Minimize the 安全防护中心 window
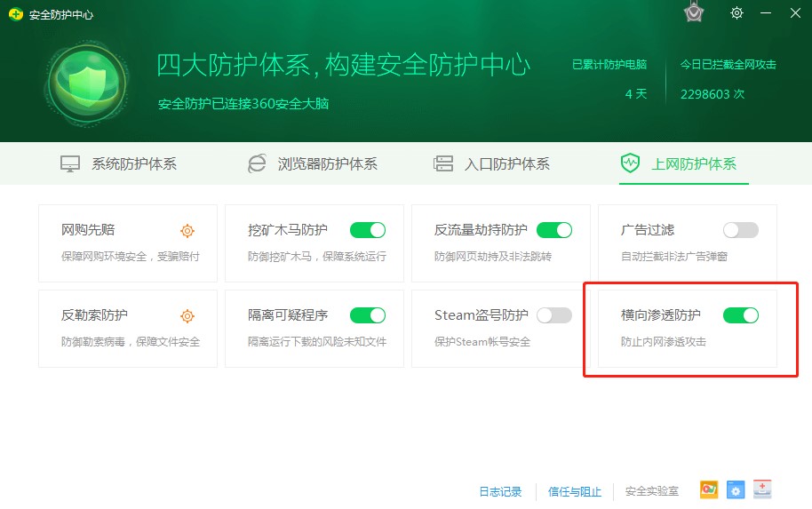Image resolution: width=812 pixels, height=509 pixels. [x=766, y=13]
